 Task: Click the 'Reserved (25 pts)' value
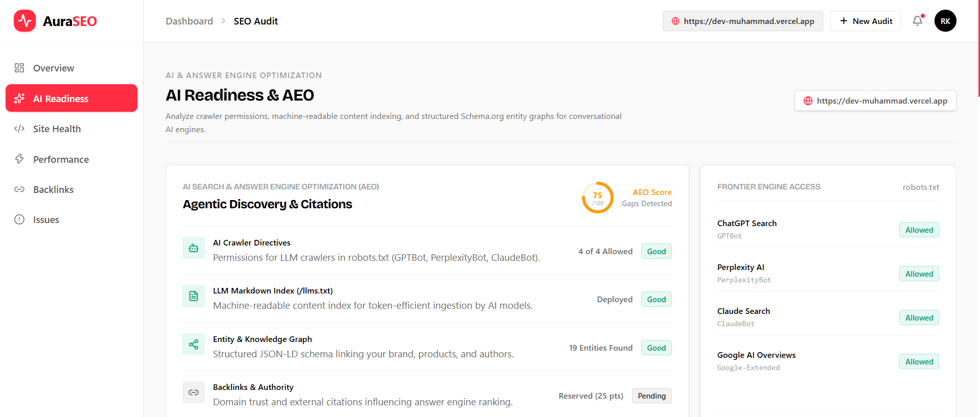591,396
